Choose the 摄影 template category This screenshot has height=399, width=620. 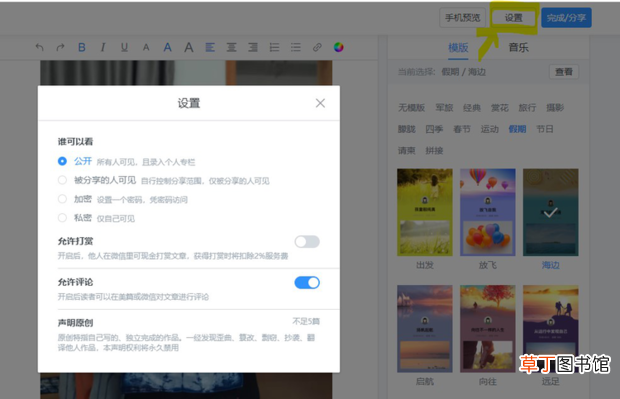[x=555, y=108]
